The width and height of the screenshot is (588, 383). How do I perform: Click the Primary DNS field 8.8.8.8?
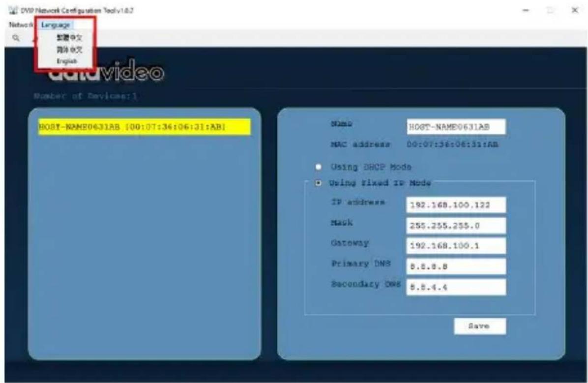tap(456, 266)
